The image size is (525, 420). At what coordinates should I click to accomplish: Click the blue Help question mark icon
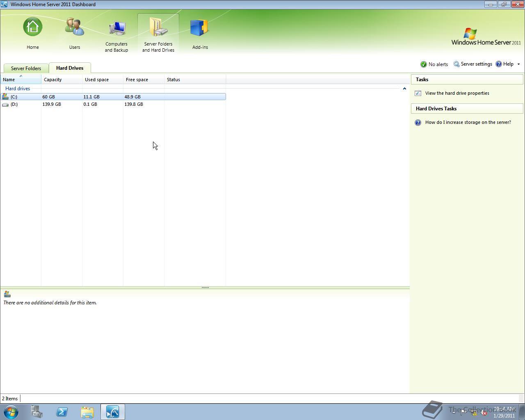click(499, 64)
